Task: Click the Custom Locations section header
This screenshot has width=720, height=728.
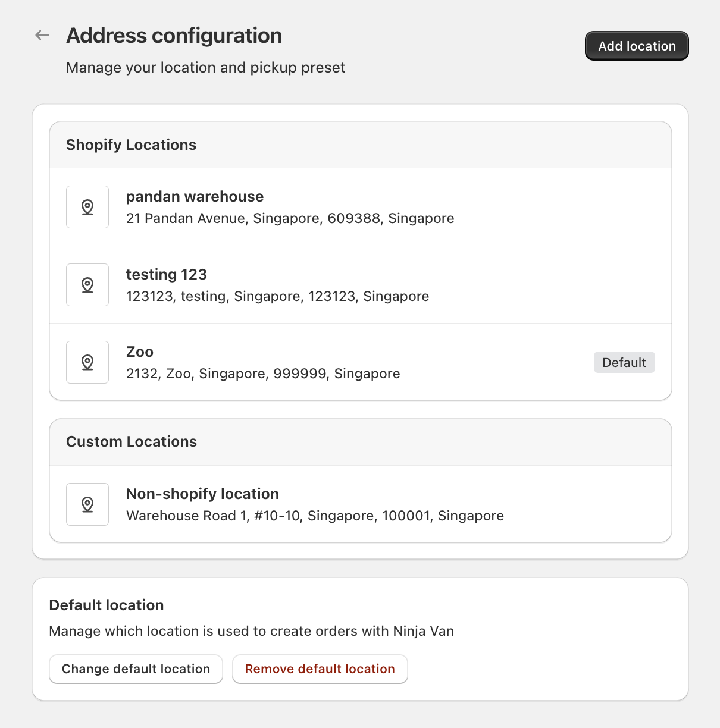Action: click(x=132, y=442)
